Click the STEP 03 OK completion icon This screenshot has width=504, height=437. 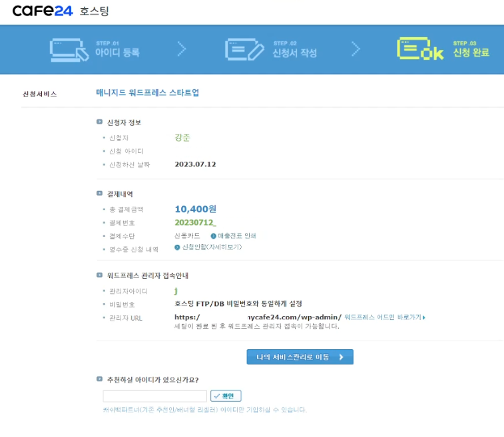click(x=420, y=49)
